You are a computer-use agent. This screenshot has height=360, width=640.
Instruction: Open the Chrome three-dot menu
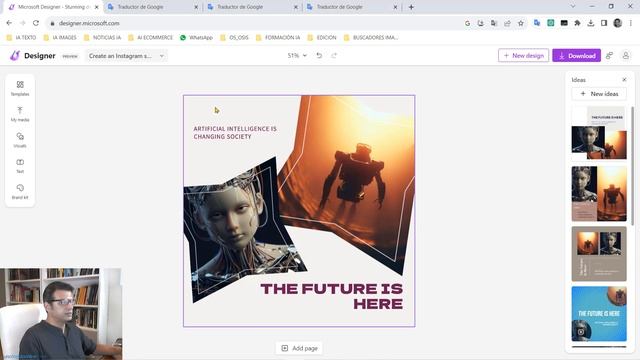631,23
